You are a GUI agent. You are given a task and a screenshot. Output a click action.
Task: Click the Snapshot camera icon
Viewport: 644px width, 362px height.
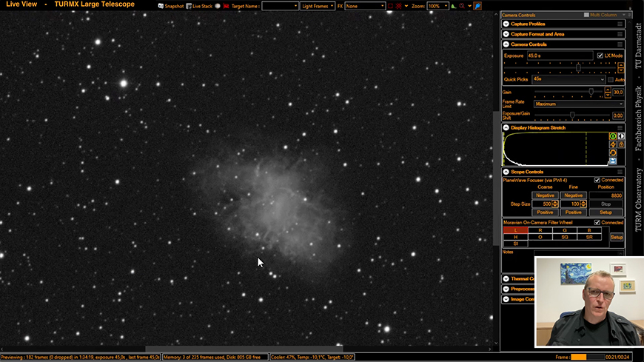tap(161, 6)
